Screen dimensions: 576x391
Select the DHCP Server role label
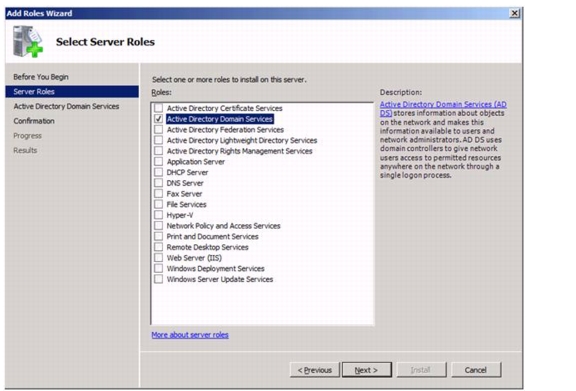coord(187,172)
